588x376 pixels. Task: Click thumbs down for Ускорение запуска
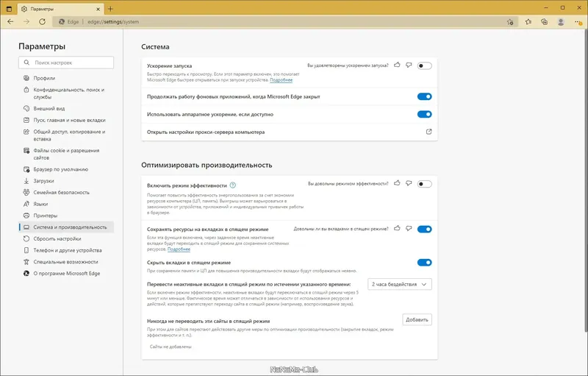409,65
